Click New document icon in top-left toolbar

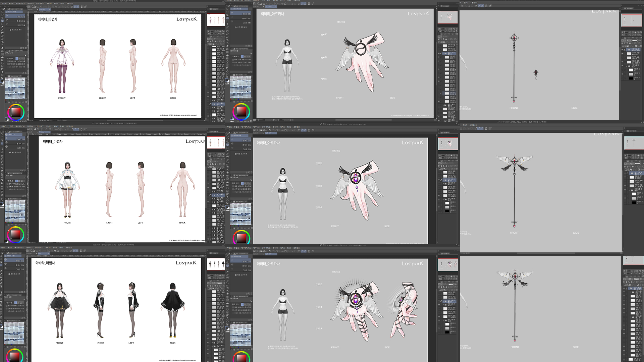(33, 7)
